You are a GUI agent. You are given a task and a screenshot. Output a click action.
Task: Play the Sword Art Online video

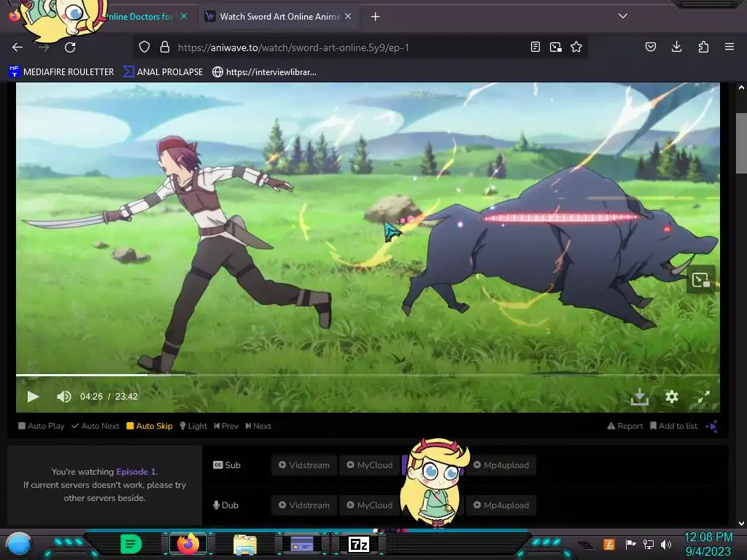pos(33,397)
